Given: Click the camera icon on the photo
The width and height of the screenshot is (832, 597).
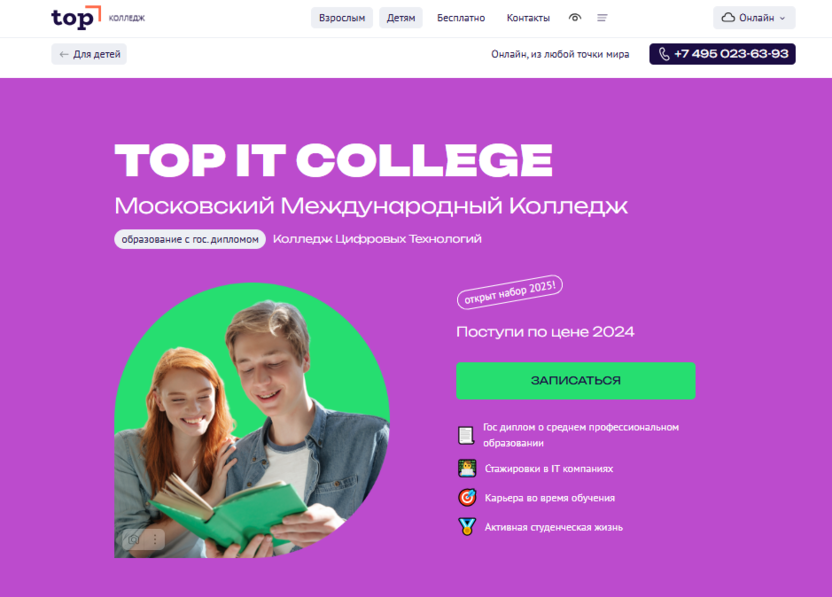Looking at the screenshot, I should tap(134, 540).
